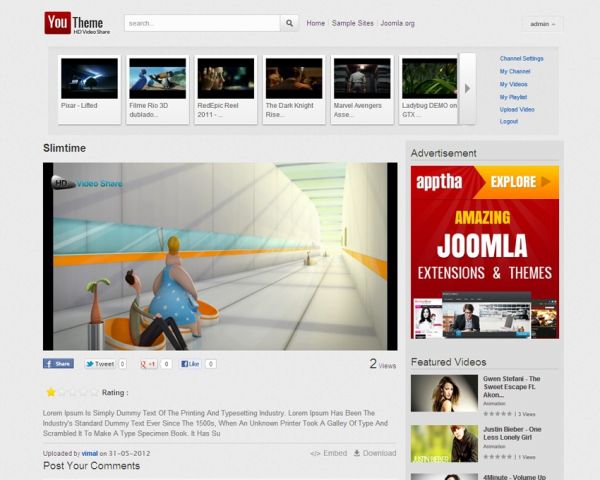Click the apptha Joomla advertisement banner
Viewport: 600px width, 480px height.
(485, 252)
